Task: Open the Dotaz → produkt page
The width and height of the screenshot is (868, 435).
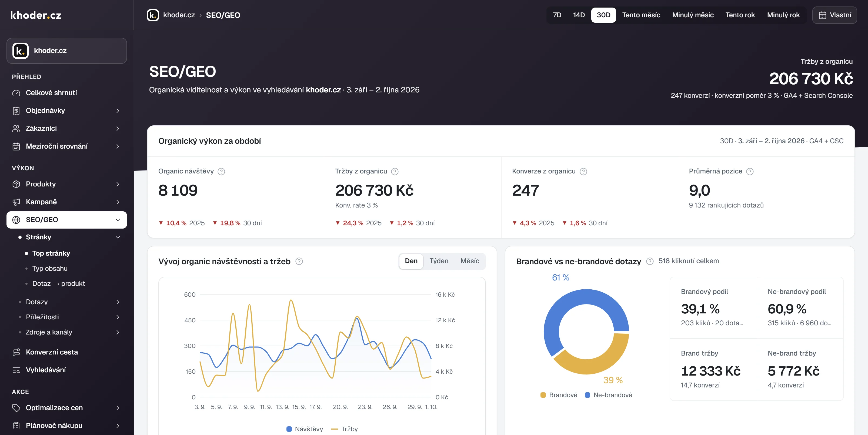Action: (x=59, y=284)
